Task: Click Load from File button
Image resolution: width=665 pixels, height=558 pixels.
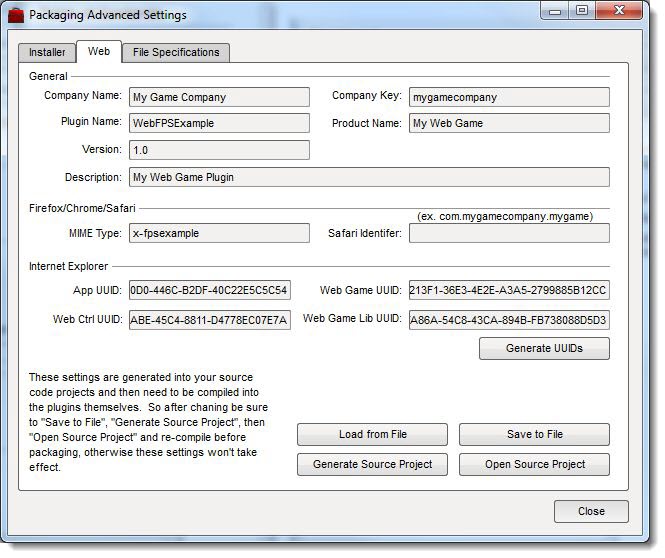Action: tap(372, 435)
